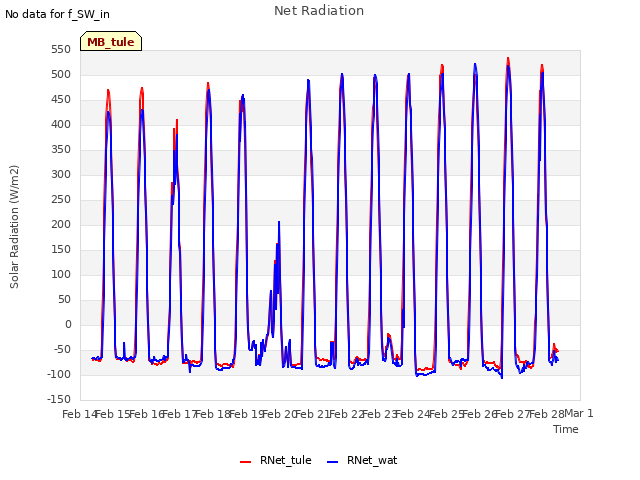Click the 250 y-axis tick label
This screenshot has height=480, width=640.
(61, 200)
